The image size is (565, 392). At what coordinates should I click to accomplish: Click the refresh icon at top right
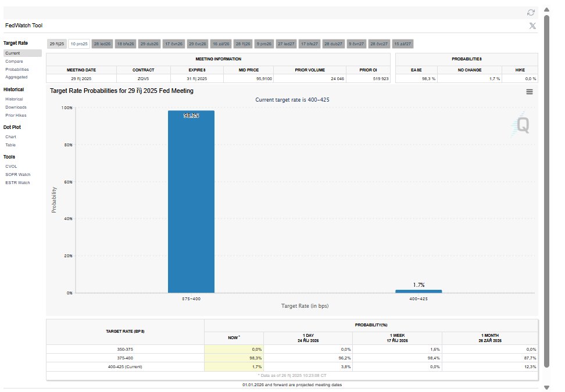[531, 13]
